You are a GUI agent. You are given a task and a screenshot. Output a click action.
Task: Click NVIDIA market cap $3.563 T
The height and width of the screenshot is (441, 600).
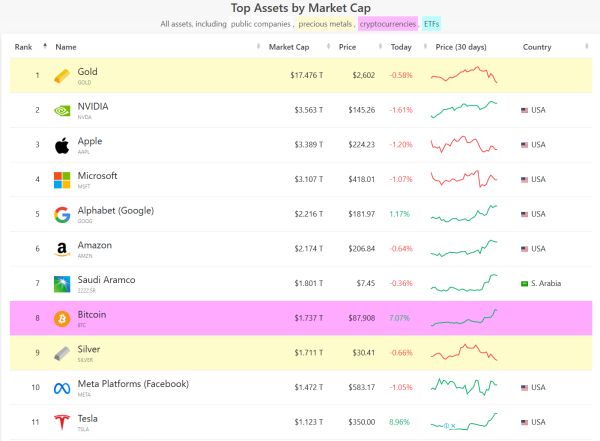[308, 110]
